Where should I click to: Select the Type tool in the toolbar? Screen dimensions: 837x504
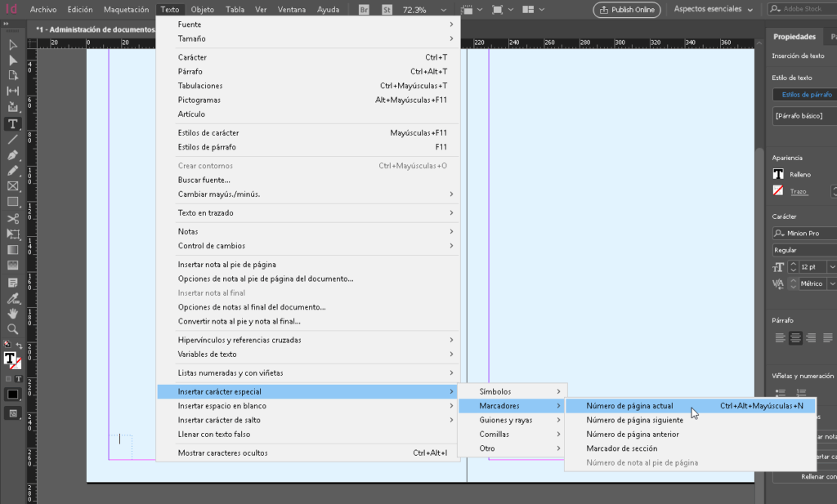[12, 124]
